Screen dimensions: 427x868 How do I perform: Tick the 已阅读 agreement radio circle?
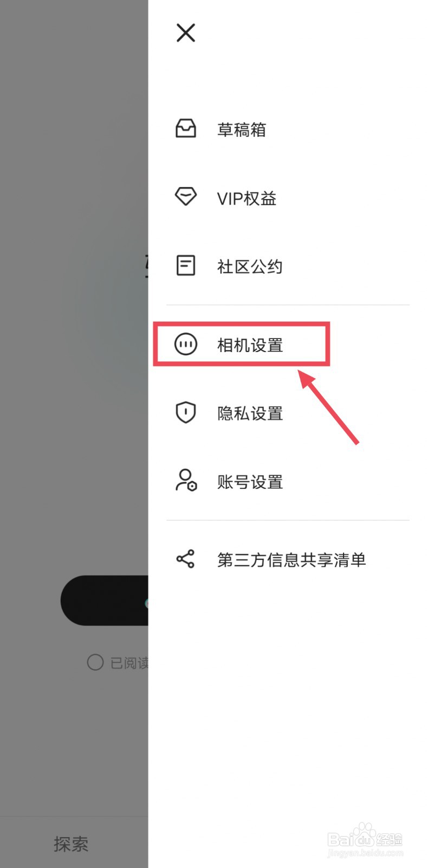[x=95, y=662]
